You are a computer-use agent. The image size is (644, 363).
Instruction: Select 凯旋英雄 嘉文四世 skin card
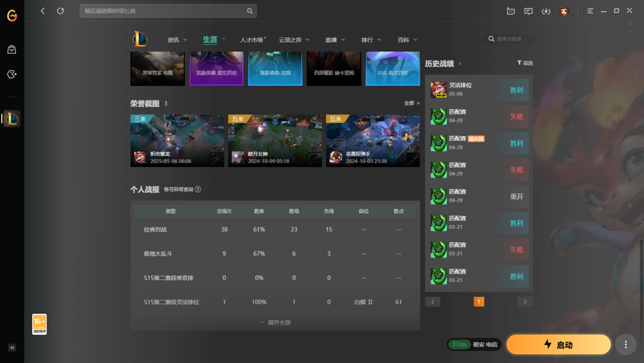point(216,68)
